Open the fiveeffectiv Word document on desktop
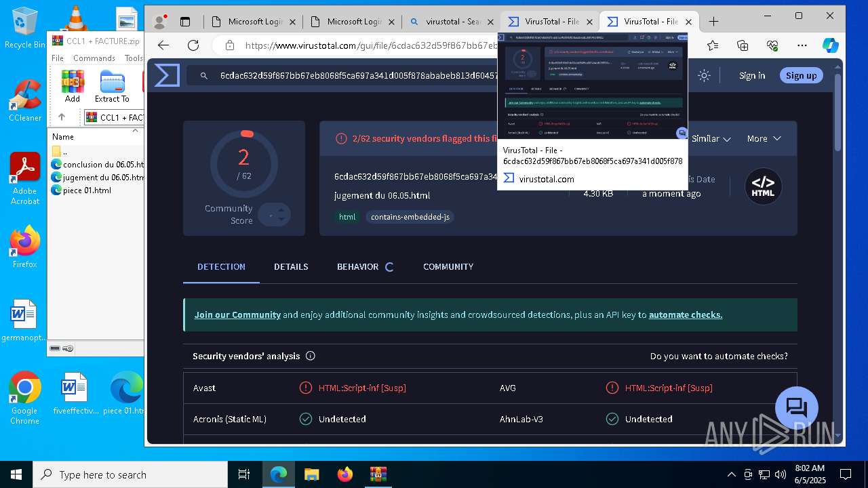The height and width of the screenshot is (488, 868). (x=75, y=393)
